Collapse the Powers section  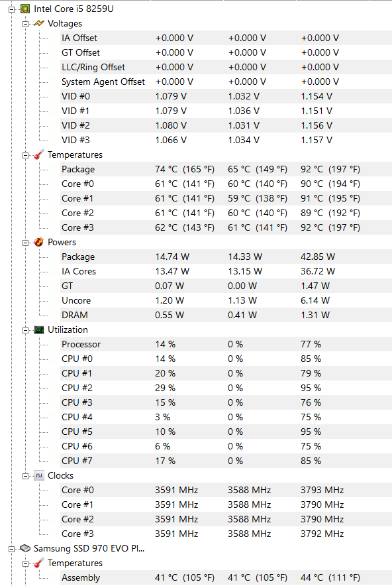[x=25, y=243]
